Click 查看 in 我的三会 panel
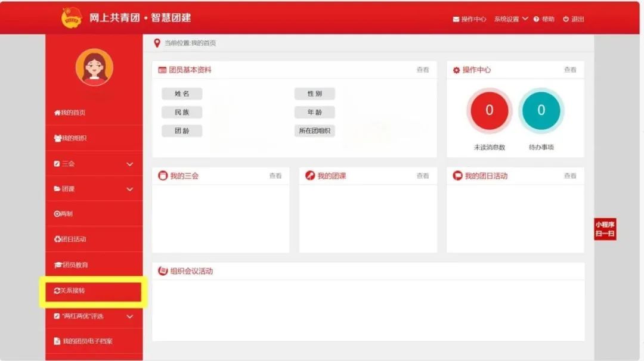Screen dimensions: 644x361 pyautogui.click(x=275, y=176)
